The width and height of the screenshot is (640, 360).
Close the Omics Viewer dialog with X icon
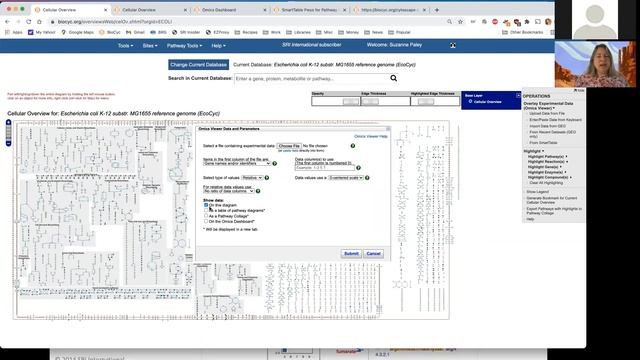[388, 129]
